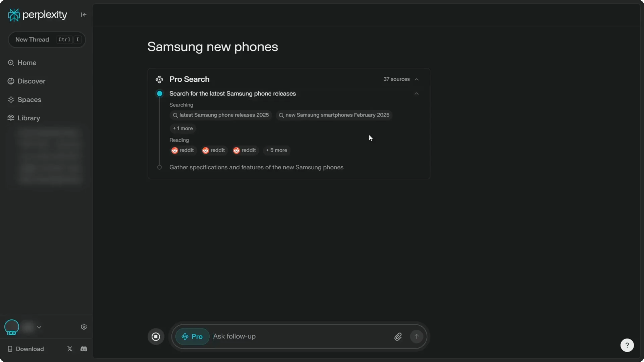Open the Discord icon link
This screenshot has height=362, width=644.
pos(84,349)
